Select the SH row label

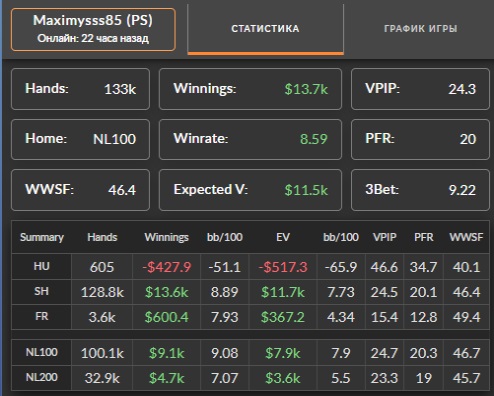[41, 291]
